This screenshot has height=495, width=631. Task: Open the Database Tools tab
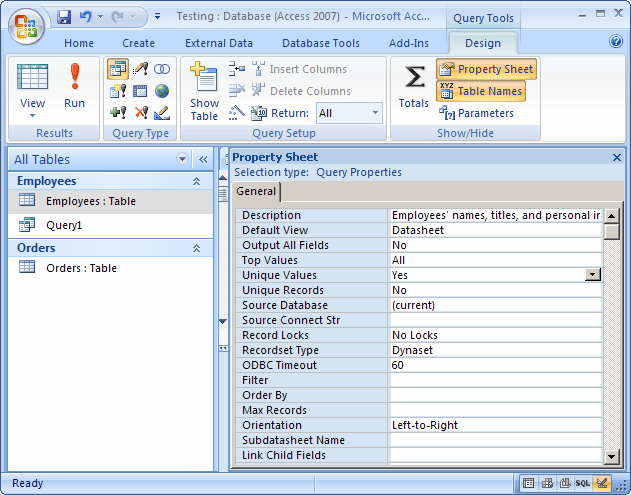point(321,43)
